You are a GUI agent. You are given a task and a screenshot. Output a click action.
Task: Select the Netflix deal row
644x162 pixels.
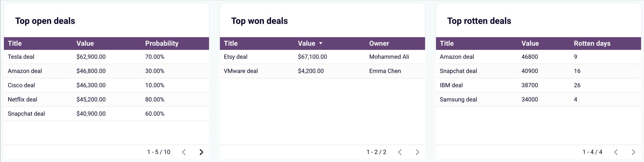[x=22, y=100]
